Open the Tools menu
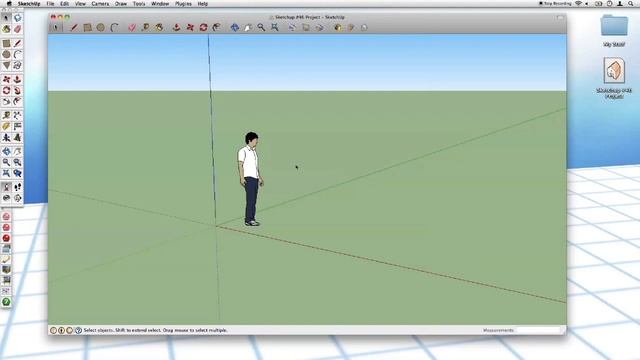The image size is (640, 360). click(139, 4)
